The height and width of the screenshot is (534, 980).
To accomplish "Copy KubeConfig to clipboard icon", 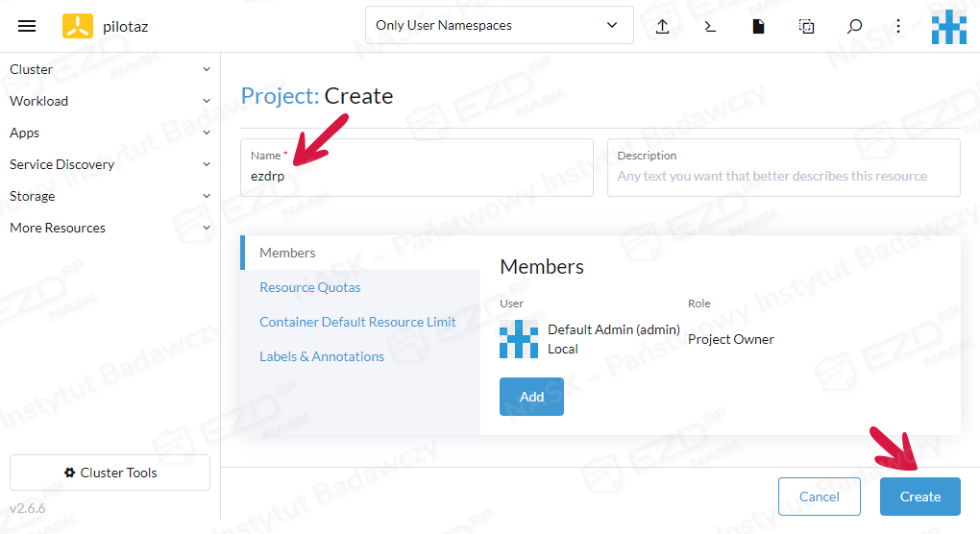I will [806, 26].
